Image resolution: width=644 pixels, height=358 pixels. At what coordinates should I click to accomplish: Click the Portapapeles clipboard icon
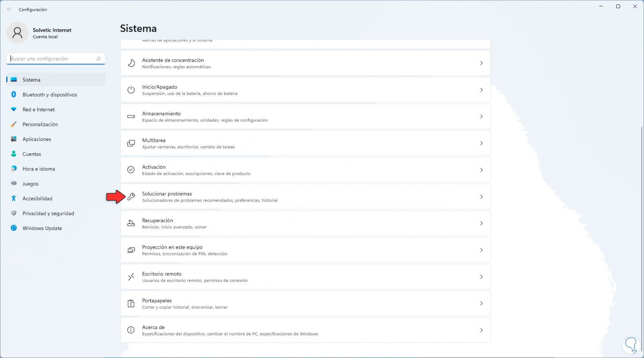131,304
